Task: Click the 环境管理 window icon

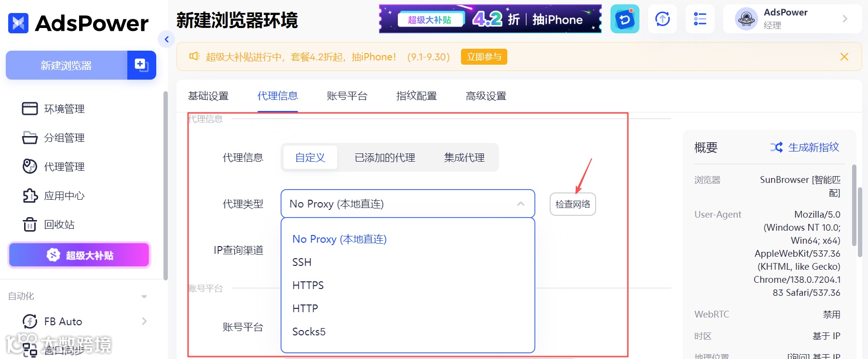Action: pyautogui.click(x=30, y=109)
